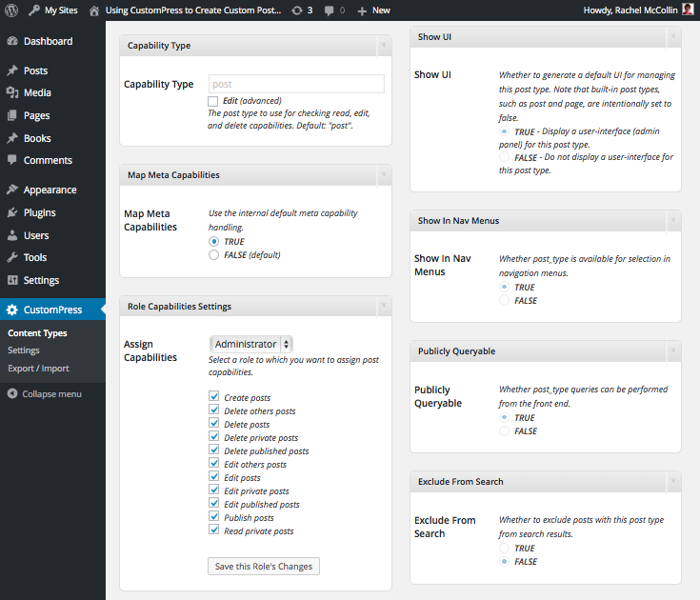Uncheck the Delete published posts capability
The width and height of the screenshot is (700, 600).
pos(214,450)
